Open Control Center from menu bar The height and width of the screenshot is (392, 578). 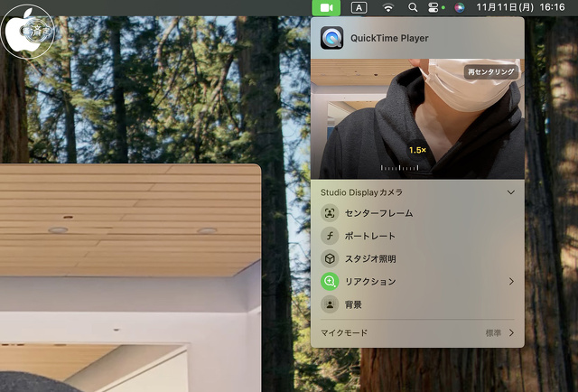433,7
